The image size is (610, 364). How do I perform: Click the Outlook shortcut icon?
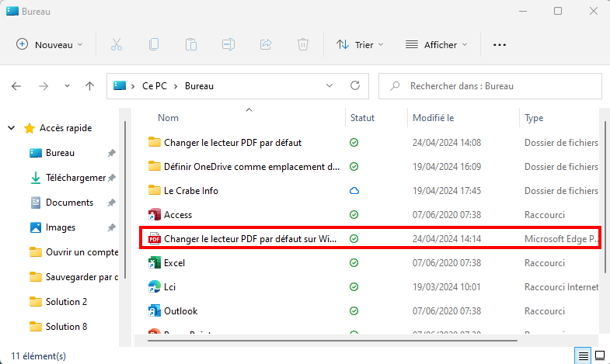[155, 311]
